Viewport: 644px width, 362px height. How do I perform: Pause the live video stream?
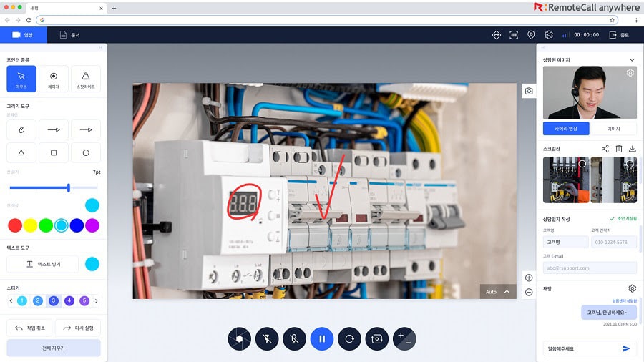[322, 338]
